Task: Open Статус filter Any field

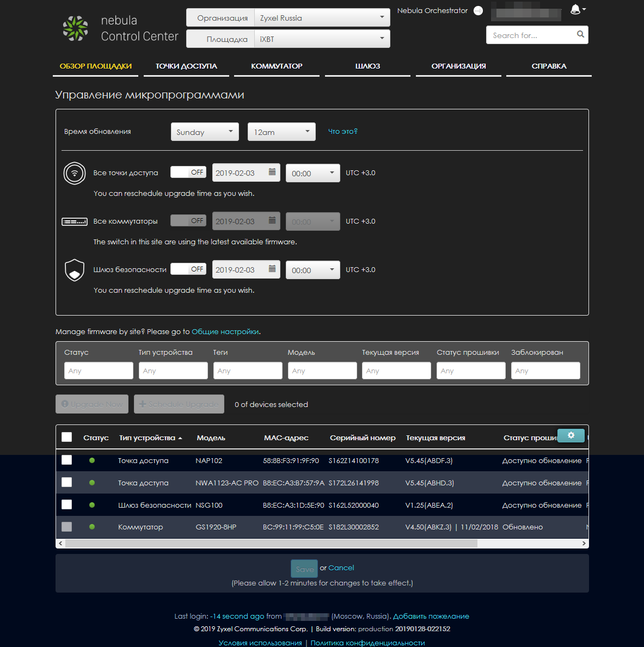Action: tap(99, 371)
